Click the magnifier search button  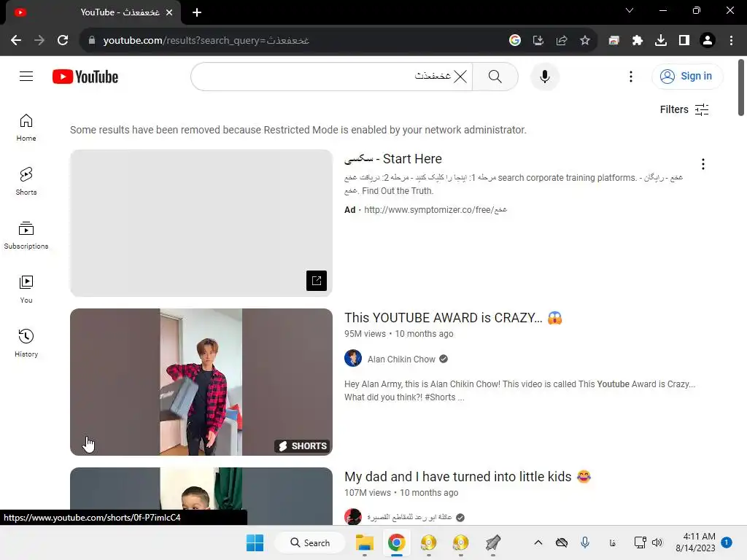495,76
